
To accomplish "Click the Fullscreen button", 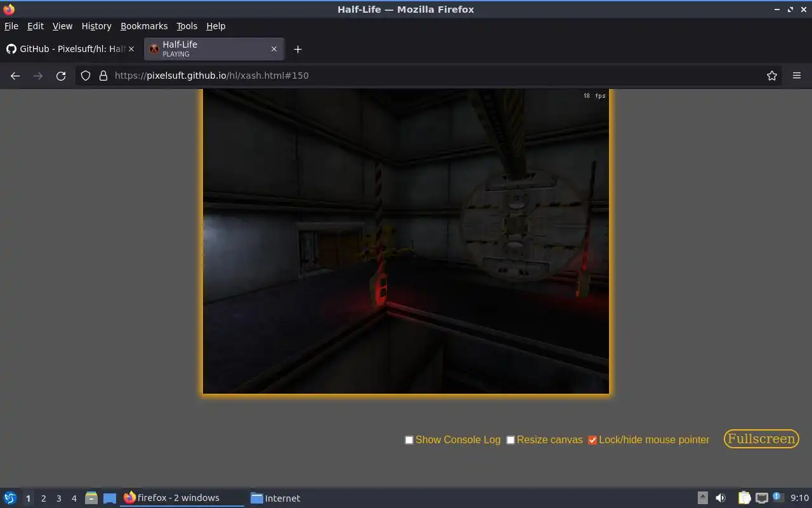I will pyautogui.click(x=761, y=439).
